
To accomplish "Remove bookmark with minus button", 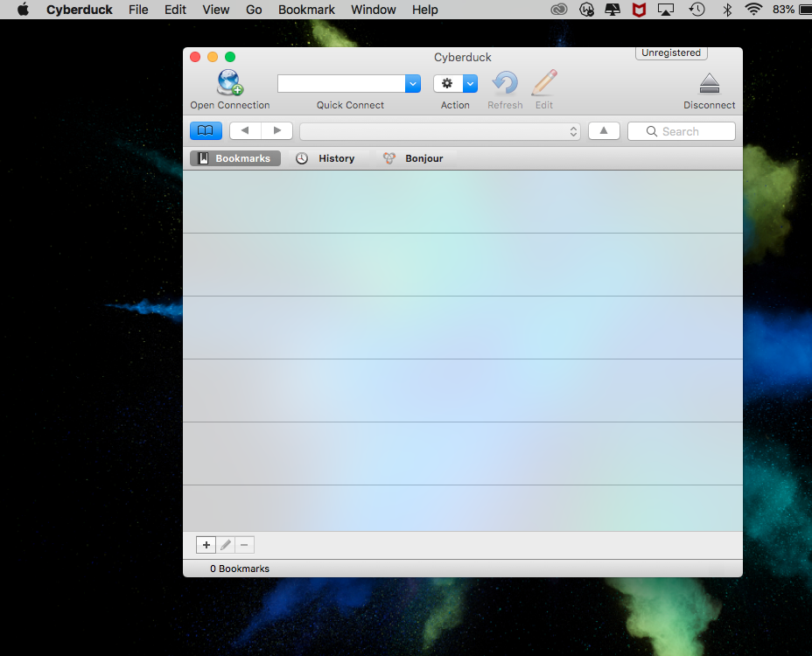I will 244,545.
